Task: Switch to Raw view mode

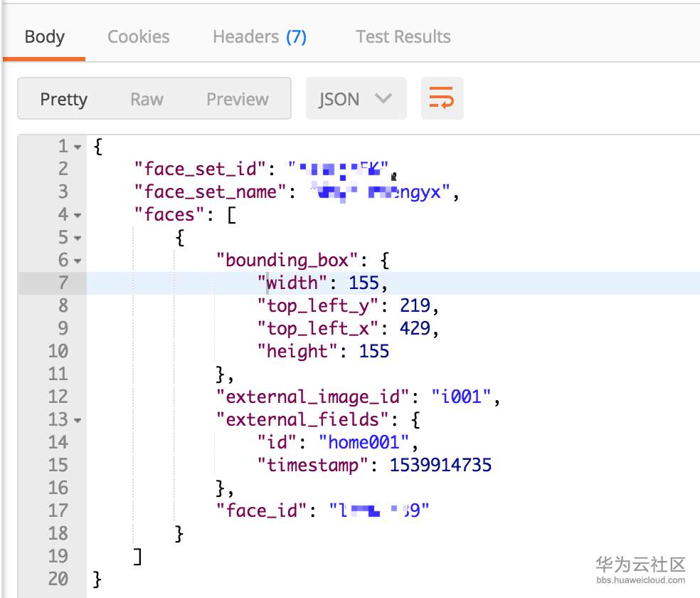Action: 147,99
